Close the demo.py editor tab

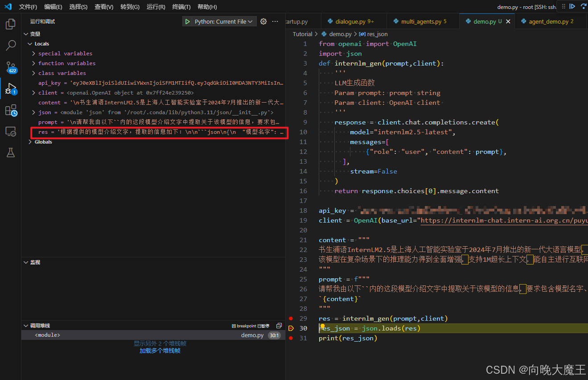pyautogui.click(x=508, y=21)
